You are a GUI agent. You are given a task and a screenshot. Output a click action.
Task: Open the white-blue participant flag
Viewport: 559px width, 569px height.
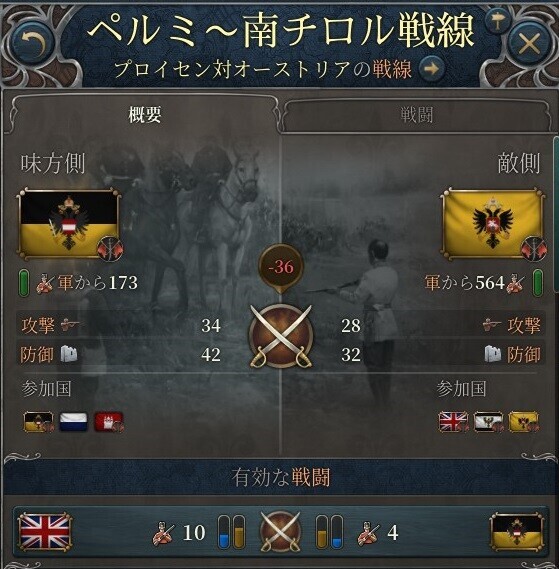pyautogui.click(x=73, y=422)
